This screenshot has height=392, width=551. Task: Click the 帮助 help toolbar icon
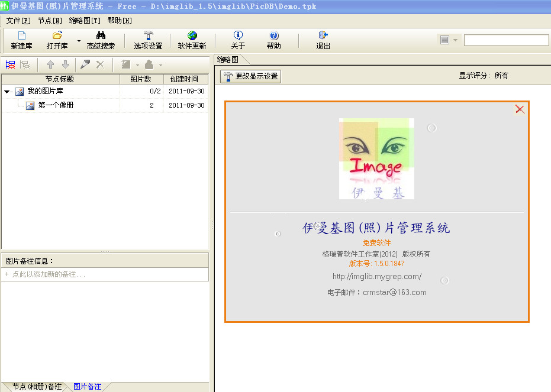(274, 35)
